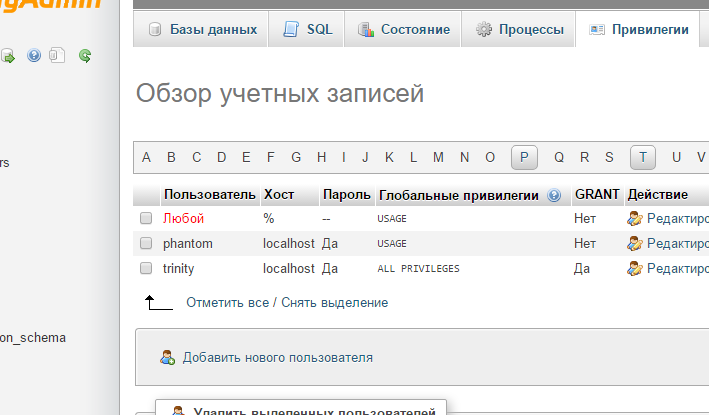The image size is (709, 415).
Task: Click the SQL documentation icon in sidebar
Action: pyautogui.click(x=57, y=55)
